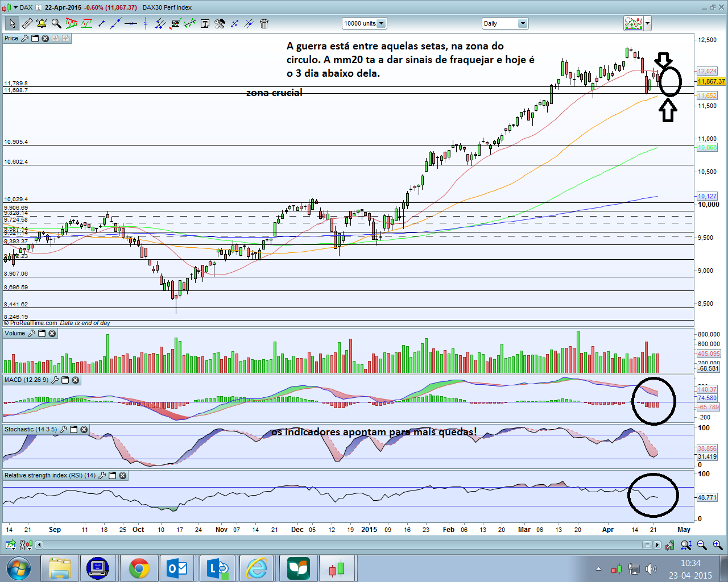Viewport: 728px width, 582px height.
Task: Open the Daily timeframe dropdown
Action: 505,23
